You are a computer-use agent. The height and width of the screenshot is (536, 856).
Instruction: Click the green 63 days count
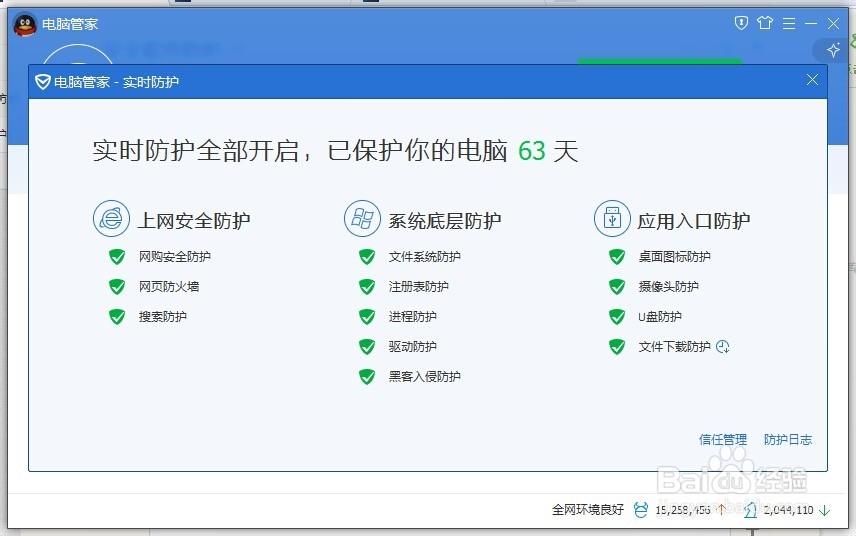(x=532, y=151)
